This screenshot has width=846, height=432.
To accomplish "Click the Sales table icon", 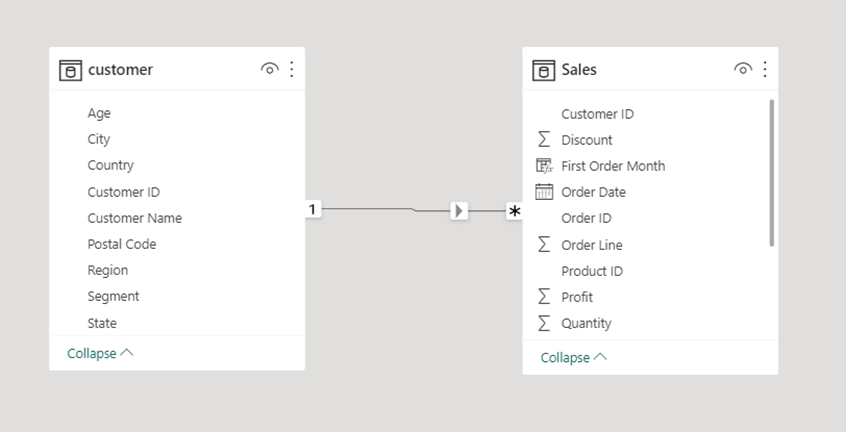I will tap(544, 70).
